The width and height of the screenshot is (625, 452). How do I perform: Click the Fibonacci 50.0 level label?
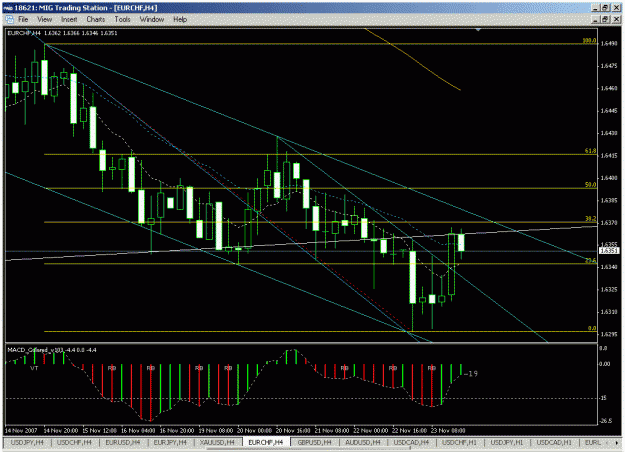coord(590,185)
